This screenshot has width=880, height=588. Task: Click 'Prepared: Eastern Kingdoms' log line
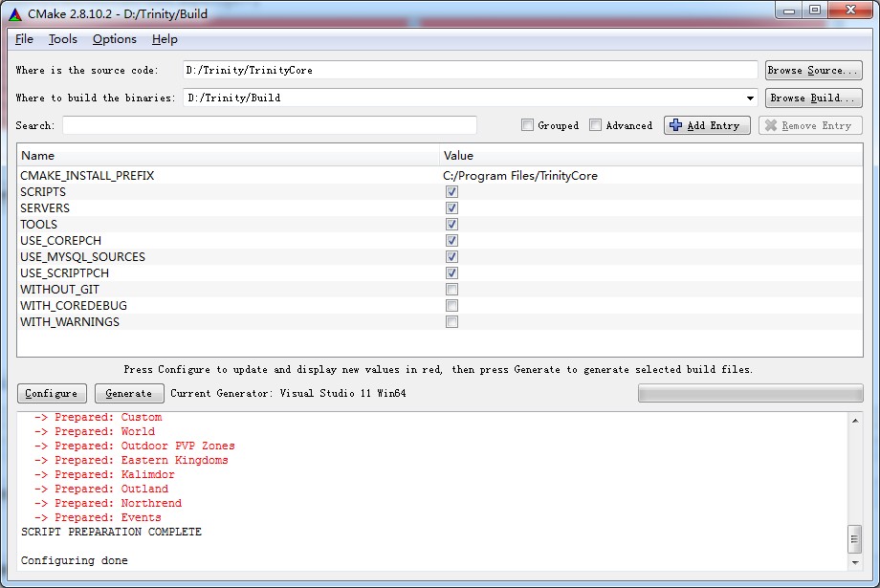coord(131,460)
